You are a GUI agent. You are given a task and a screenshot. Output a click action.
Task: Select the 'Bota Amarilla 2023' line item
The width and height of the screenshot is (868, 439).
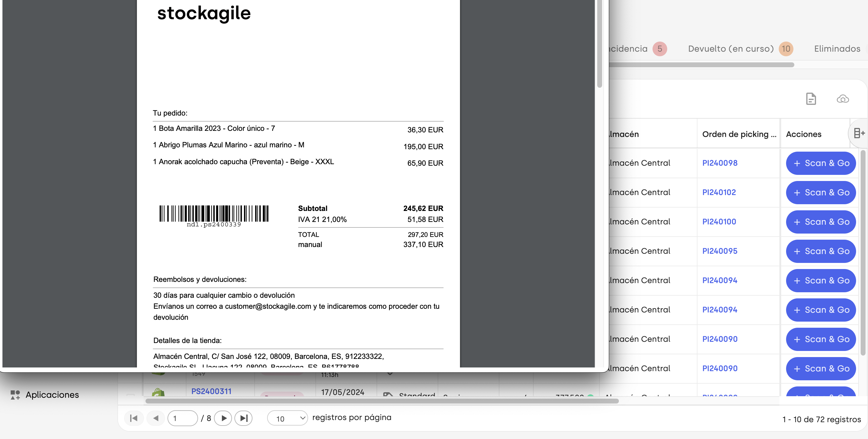pos(214,128)
